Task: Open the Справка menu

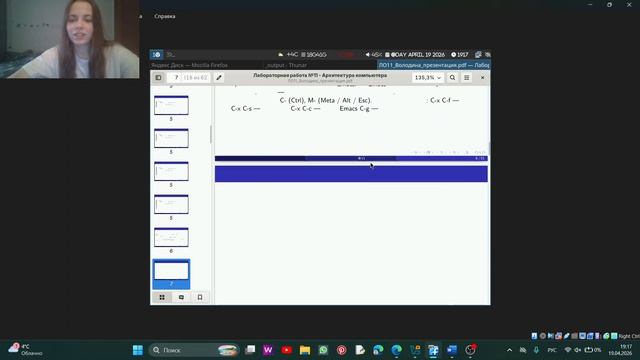Action: tap(165, 16)
